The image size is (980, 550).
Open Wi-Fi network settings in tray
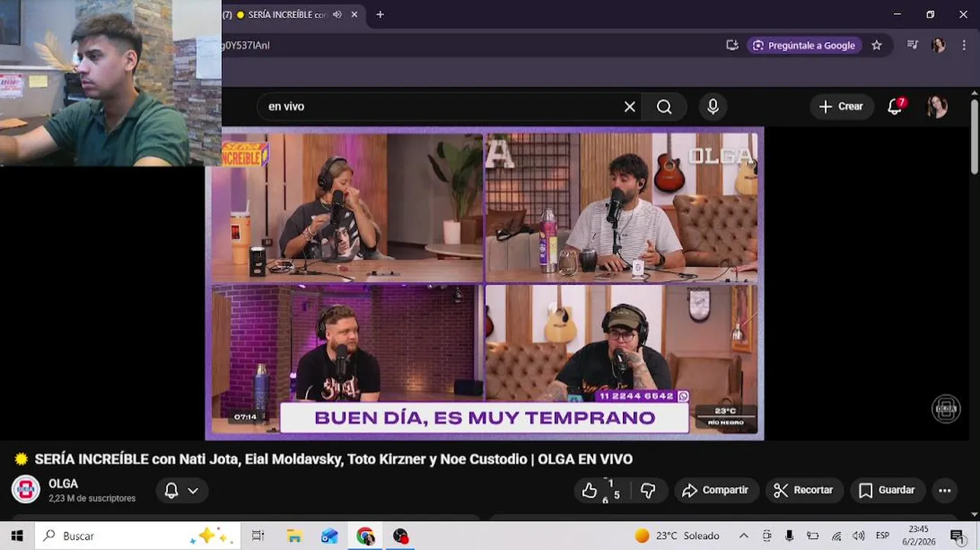[x=837, y=535]
